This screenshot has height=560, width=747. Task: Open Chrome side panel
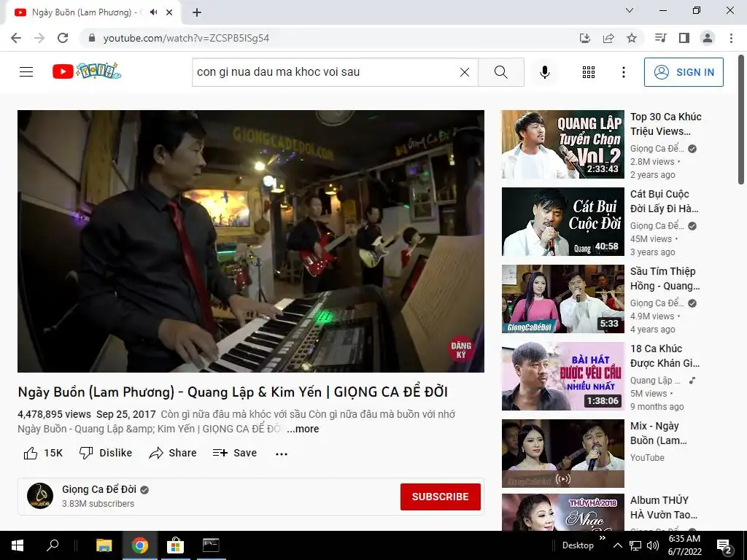pos(684,38)
